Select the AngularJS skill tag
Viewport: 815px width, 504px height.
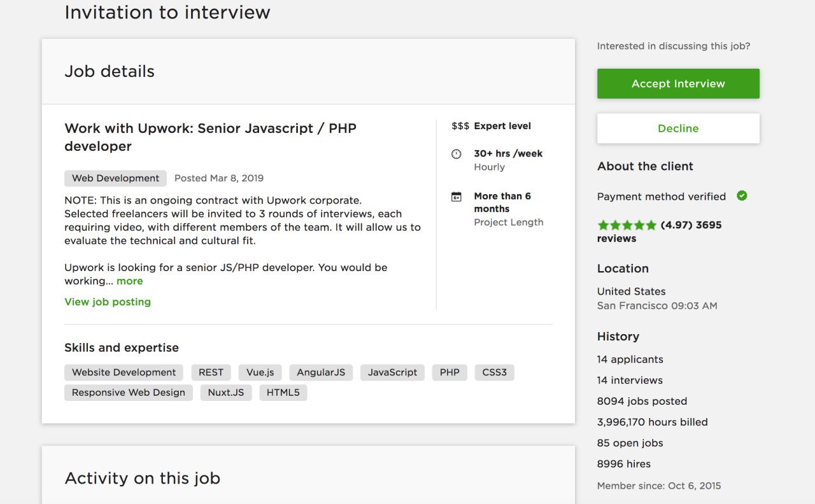point(321,372)
